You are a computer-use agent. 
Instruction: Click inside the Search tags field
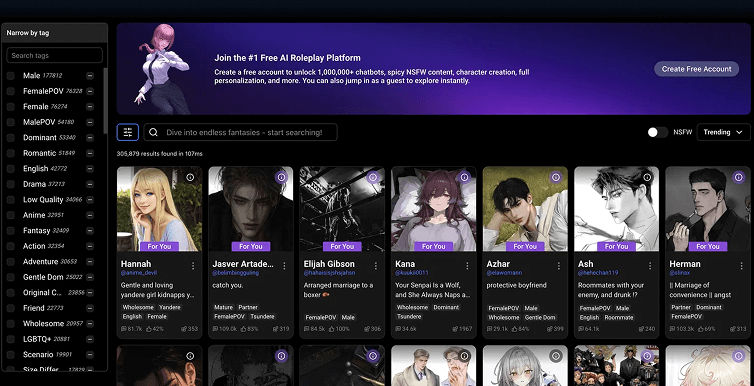point(54,55)
